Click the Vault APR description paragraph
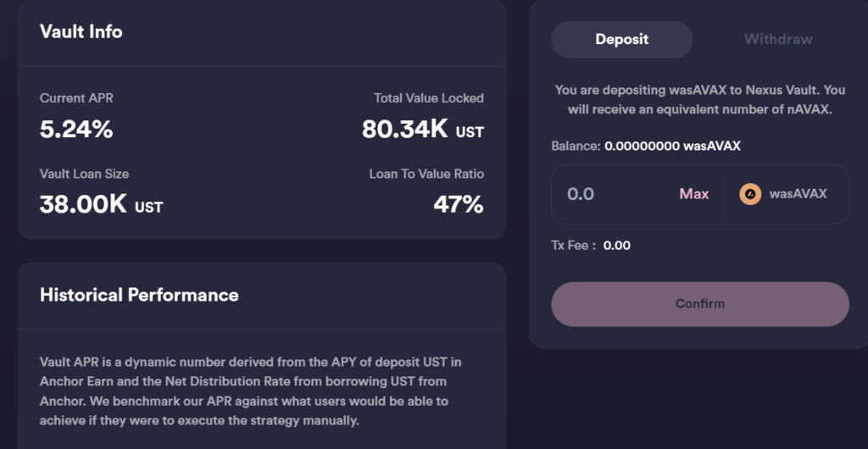The height and width of the screenshot is (449, 868). click(x=250, y=391)
